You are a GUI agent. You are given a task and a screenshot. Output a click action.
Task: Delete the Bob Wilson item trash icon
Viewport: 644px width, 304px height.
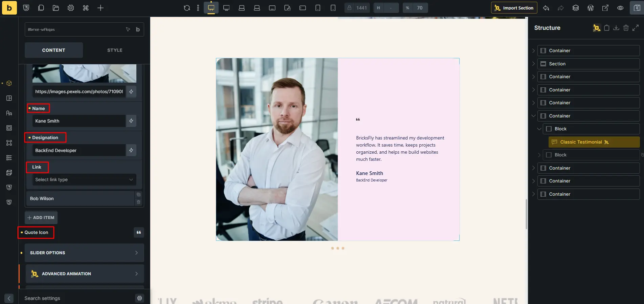pyautogui.click(x=139, y=202)
